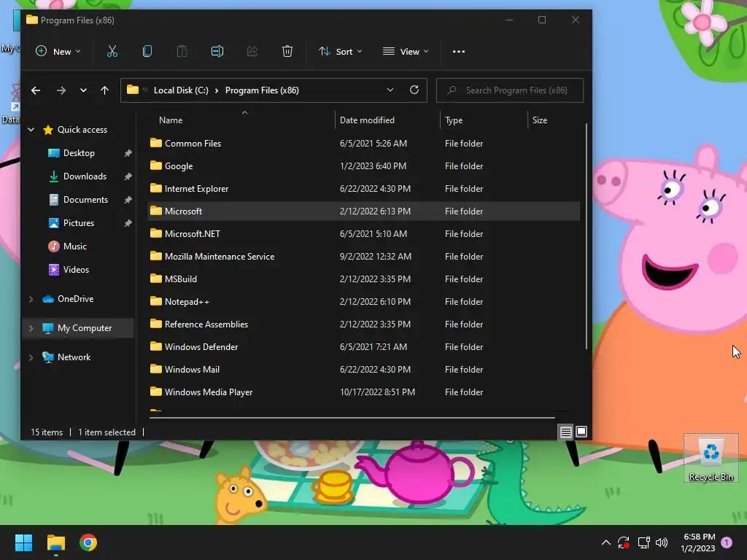
Task: Sort by the Name column header
Action: tap(171, 120)
